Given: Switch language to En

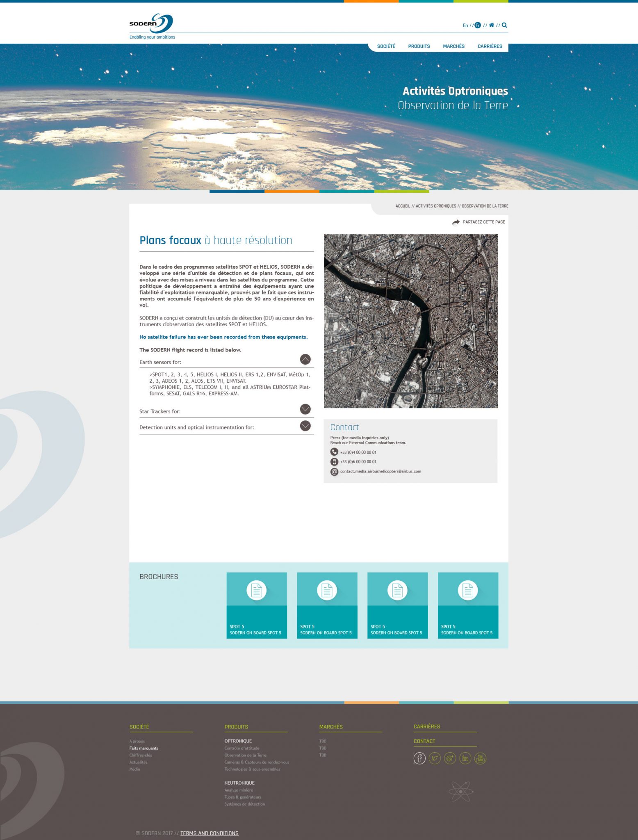Looking at the screenshot, I should (465, 25).
